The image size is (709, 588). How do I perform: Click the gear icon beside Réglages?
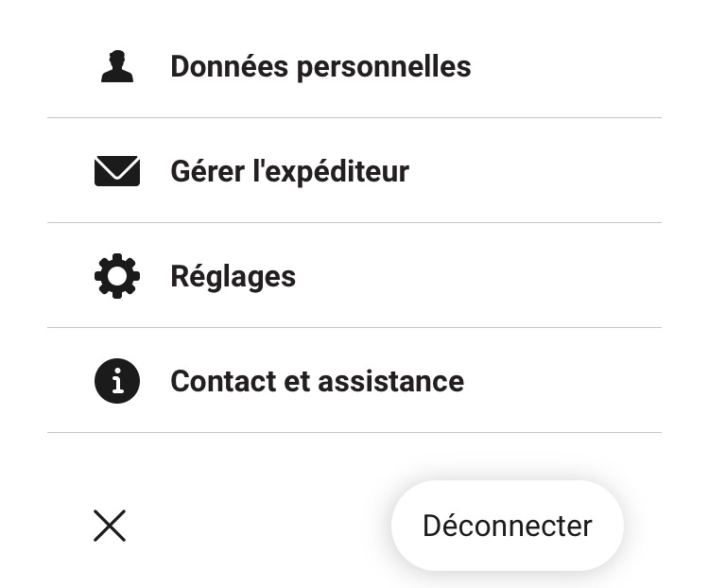pos(117,276)
